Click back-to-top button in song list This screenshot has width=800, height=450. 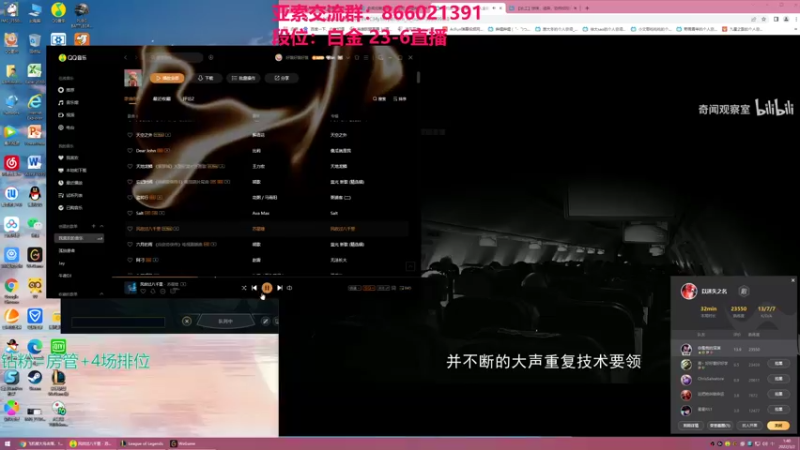[410, 266]
